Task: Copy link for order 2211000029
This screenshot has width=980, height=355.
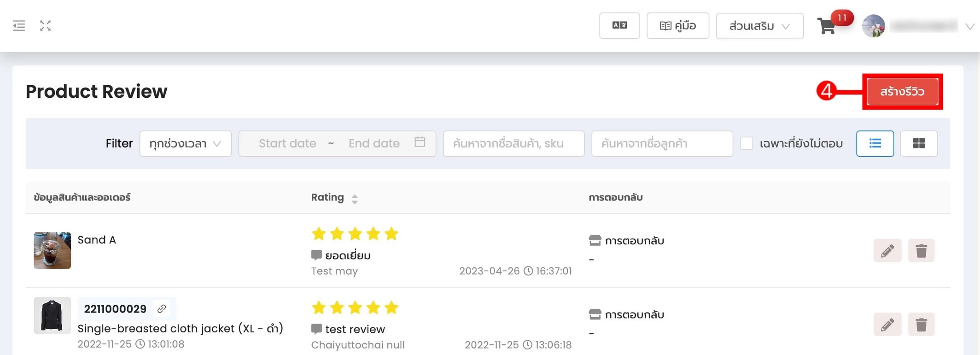Action: click(x=162, y=308)
